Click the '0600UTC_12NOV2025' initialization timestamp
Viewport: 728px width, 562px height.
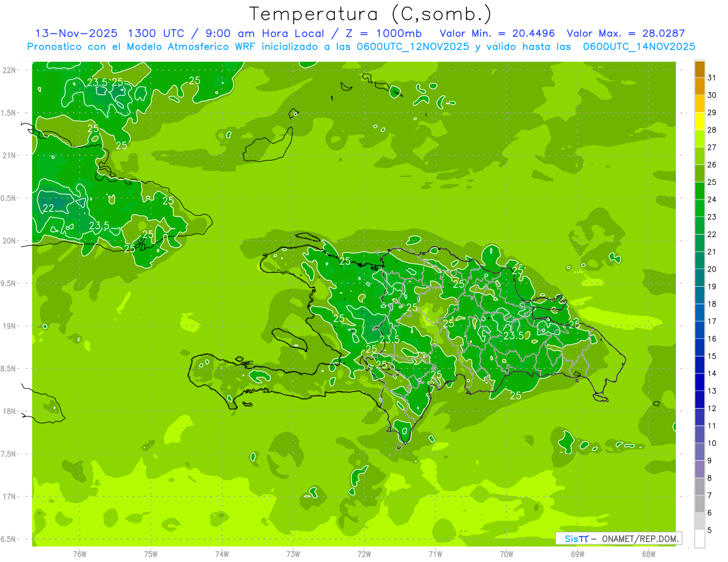pyautogui.click(x=412, y=46)
